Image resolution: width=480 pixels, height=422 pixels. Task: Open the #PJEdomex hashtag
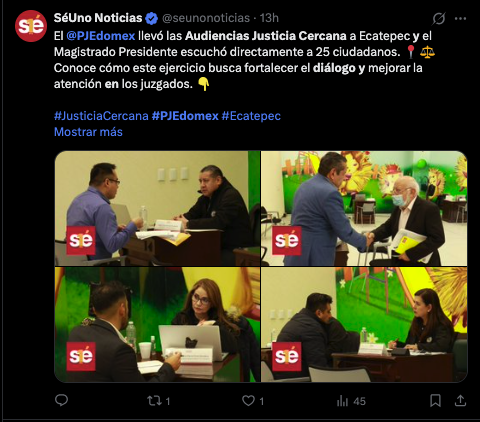coord(185,116)
